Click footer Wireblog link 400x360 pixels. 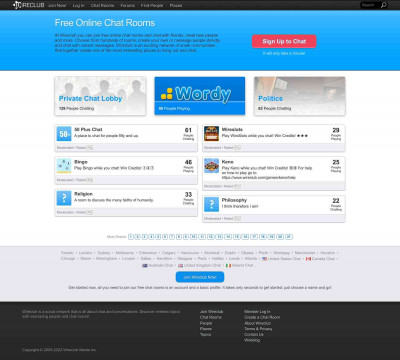point(252,340)
